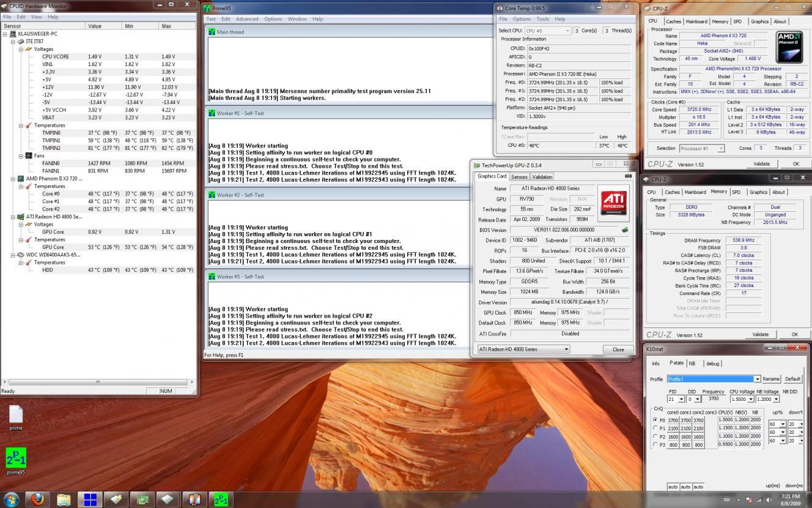Open the View menu in Hardware Monitor
Viewport: 812px width, 508px height.
tap(35, 17)
